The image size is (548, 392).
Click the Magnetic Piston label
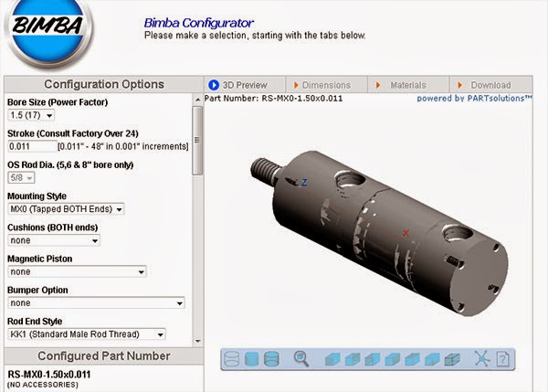[x=40, y=259]
